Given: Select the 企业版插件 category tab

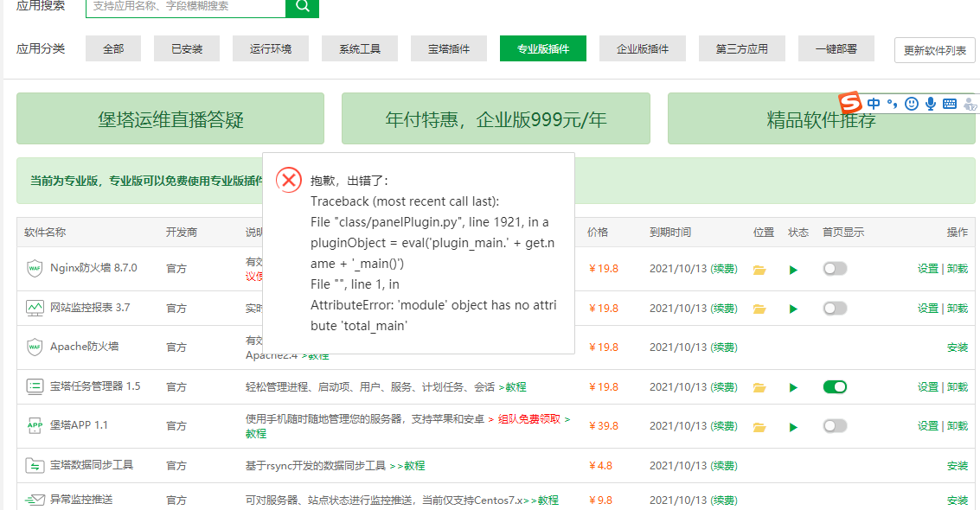Looking at the screenshot, I should [x=642, y=49].
